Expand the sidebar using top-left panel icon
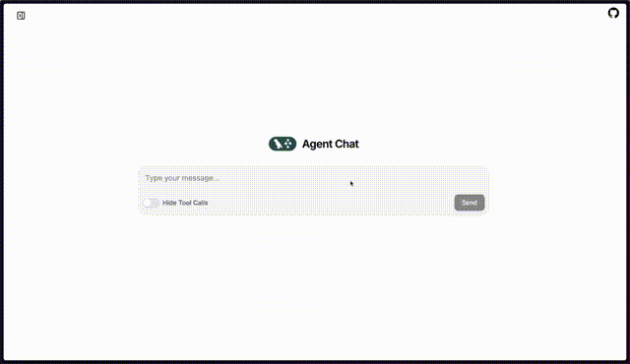Screen dimensions: 630x364 pyautogui.click(x=21, y=16)
